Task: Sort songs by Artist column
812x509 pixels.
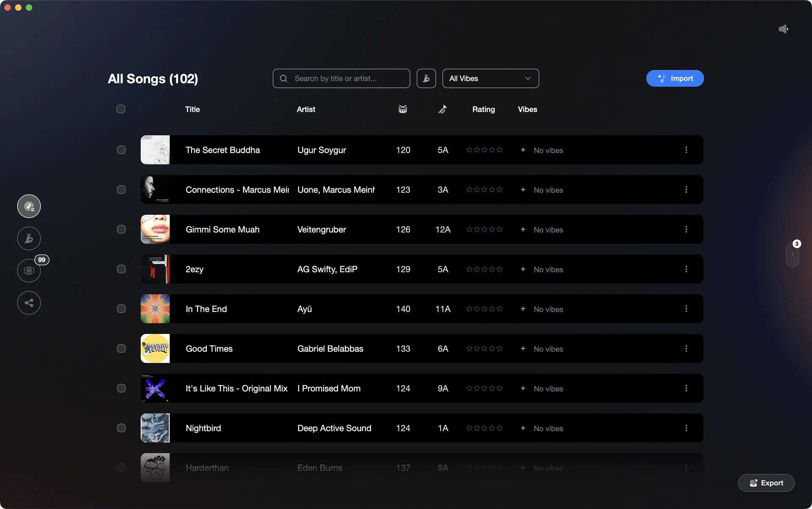Action: pos(306,109)
